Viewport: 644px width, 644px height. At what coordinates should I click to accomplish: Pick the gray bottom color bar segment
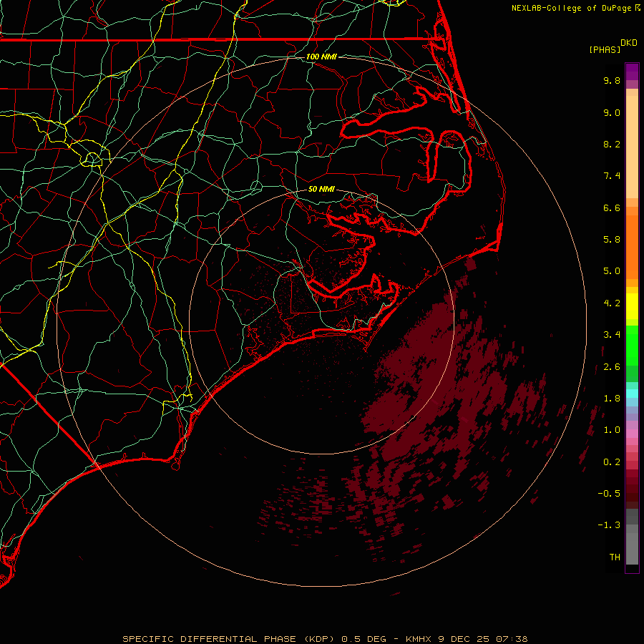coord(632,545)
